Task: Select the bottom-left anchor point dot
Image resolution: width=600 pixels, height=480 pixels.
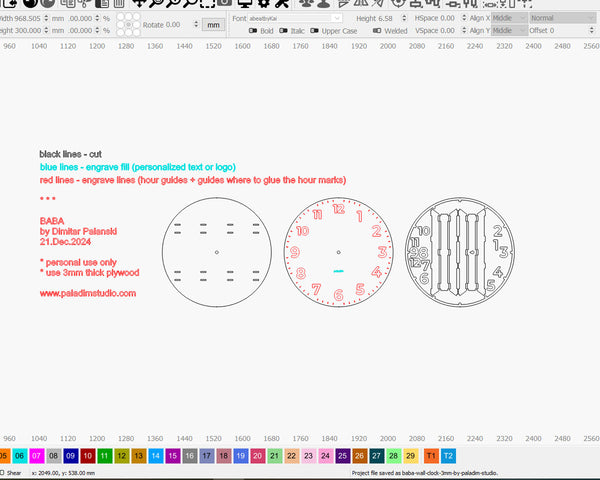Action: coord(121,33)
